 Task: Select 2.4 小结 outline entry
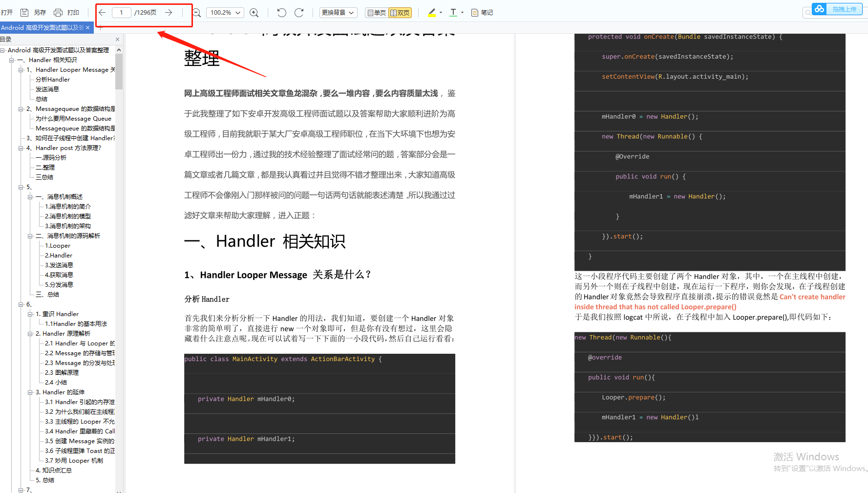pyautogui.click(x=56, y=382)
